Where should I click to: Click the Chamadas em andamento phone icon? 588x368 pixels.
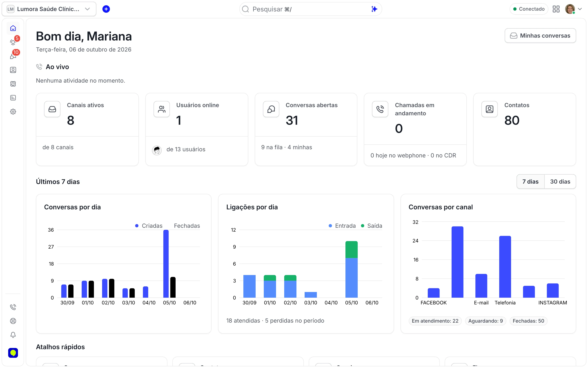380,109
